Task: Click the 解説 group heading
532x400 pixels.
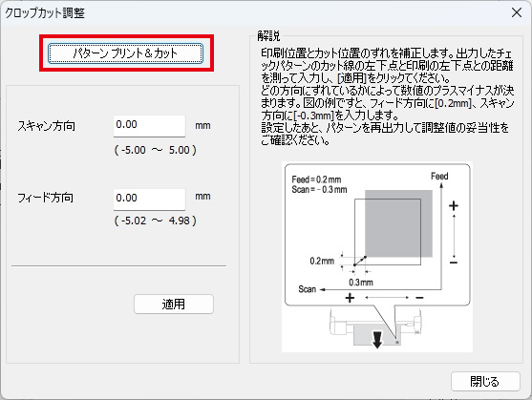Action: coord(268,35)
